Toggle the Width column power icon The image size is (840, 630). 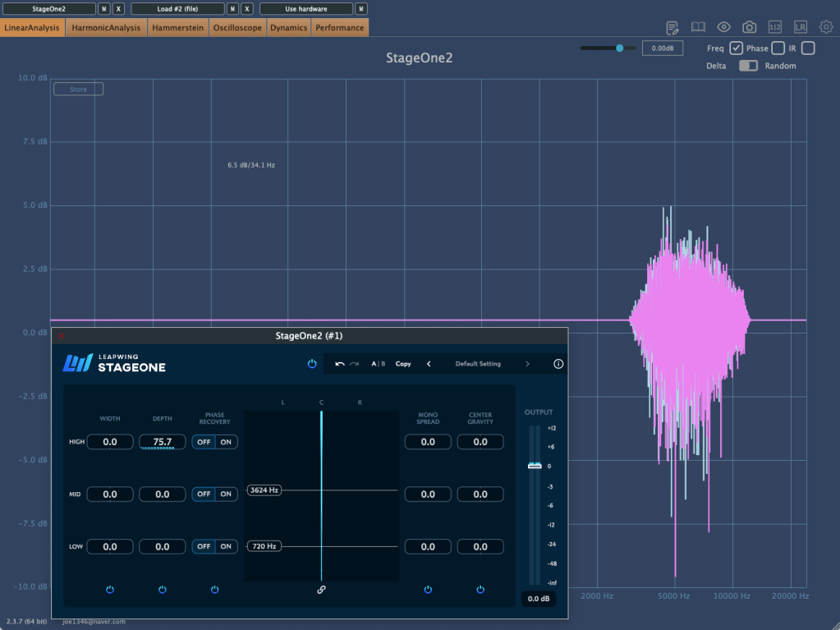(110, 590)
